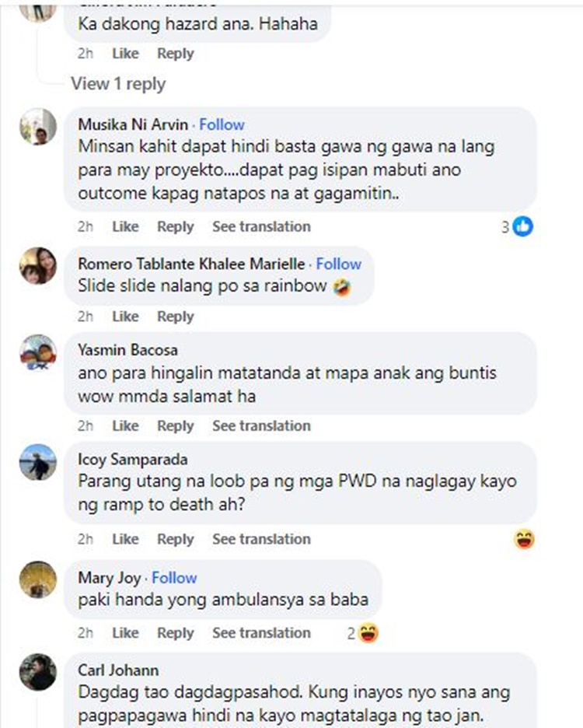The width and height of the screenshot is (583, 728).
Task: Show translation of Musika Ni Arvin's comment
Action: point(261,226)
